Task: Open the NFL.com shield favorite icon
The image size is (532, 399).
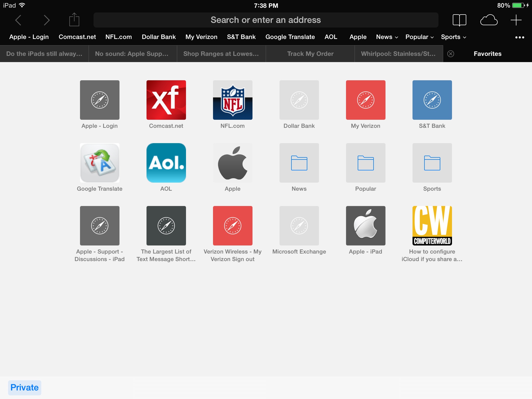Action: (x=232, y=100)
